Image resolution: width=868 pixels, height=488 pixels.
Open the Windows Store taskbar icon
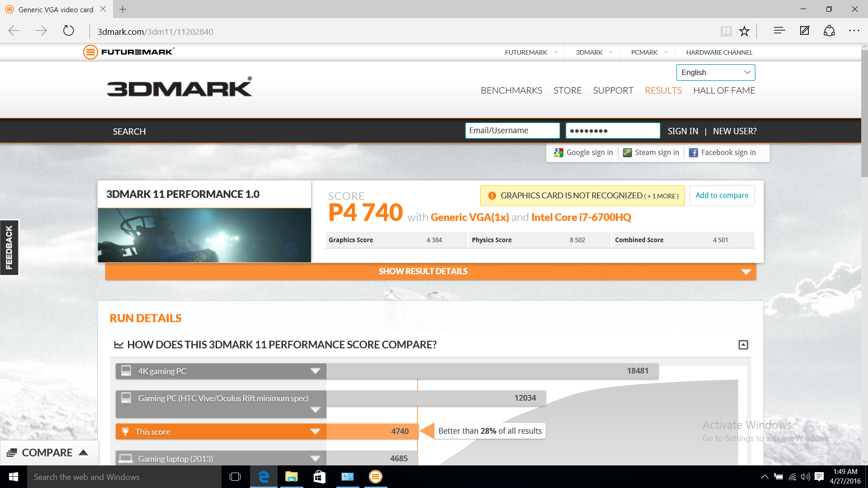point(320,477)
